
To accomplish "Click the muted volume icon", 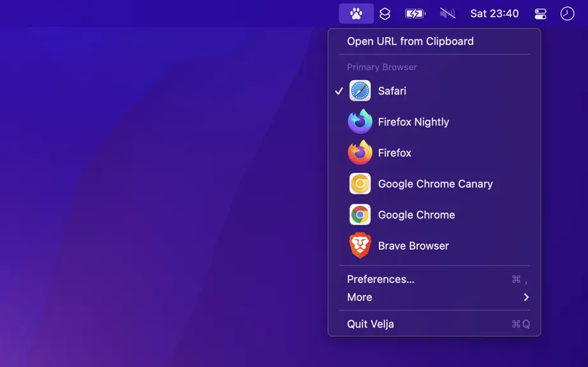I will [447, 14].
